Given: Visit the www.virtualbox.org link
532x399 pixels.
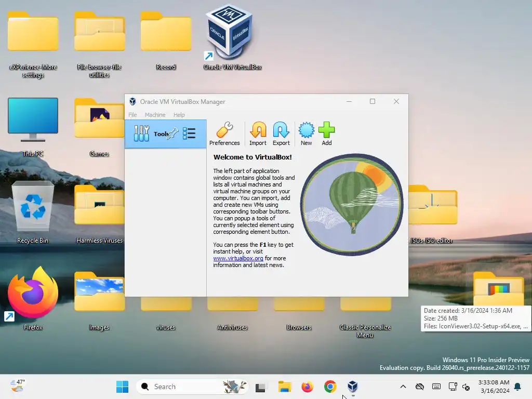Looking at the screenshot, I should (238, 258).
